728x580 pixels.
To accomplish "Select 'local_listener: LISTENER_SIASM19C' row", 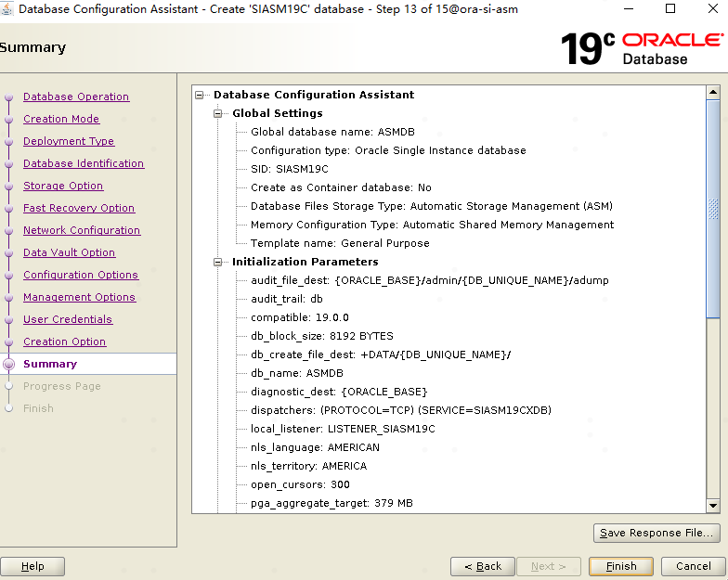I will tap(343, 429).
